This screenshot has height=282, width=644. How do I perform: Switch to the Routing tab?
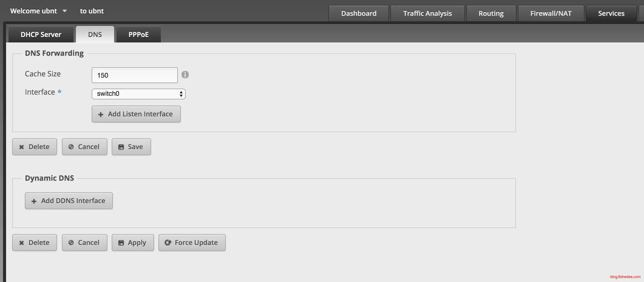[x=491, y=14]
